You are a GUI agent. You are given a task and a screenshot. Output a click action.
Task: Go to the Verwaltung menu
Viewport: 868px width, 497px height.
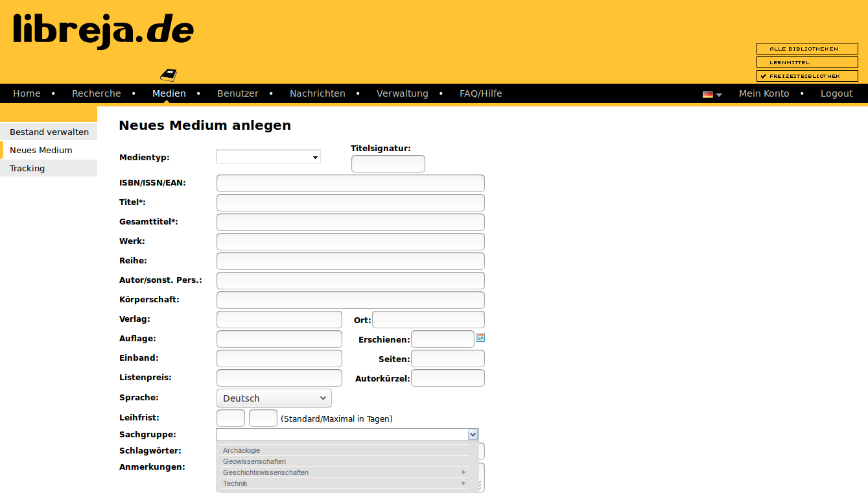point(402,93)
